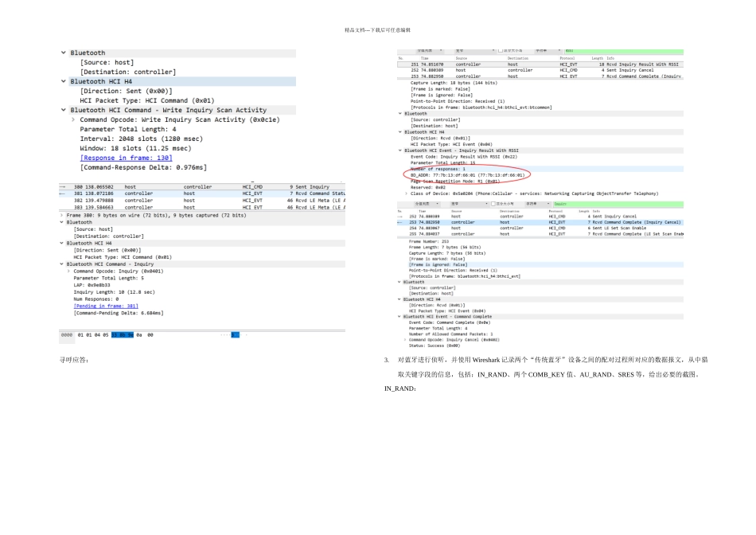Click the '寻呼应答:' caption text
Screen dimensions: 756x535
point(74,360)
